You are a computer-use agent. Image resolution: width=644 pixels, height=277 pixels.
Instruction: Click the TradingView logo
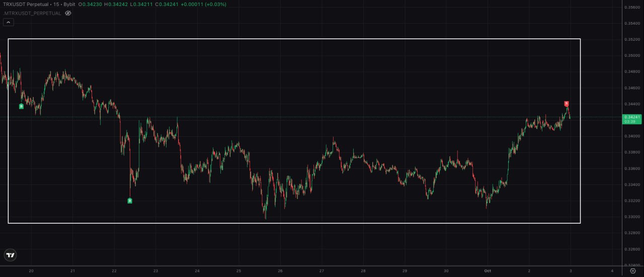tap(10, 255)
